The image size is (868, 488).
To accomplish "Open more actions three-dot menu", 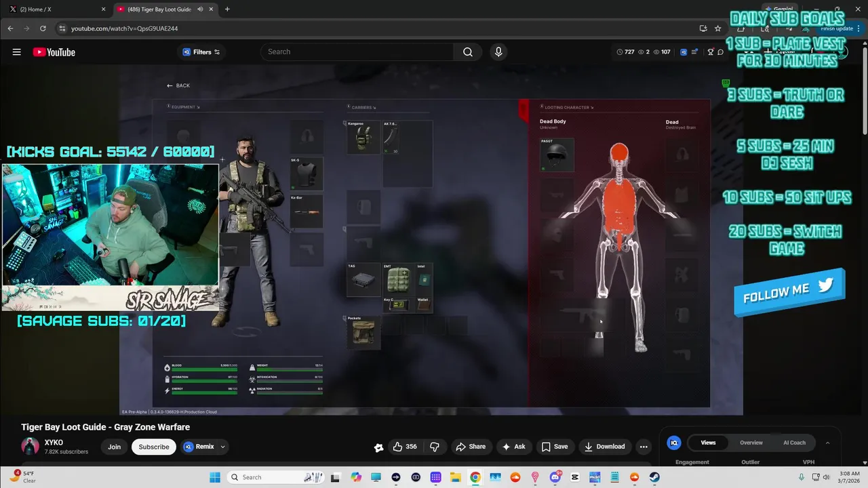I will coord(644,447).
